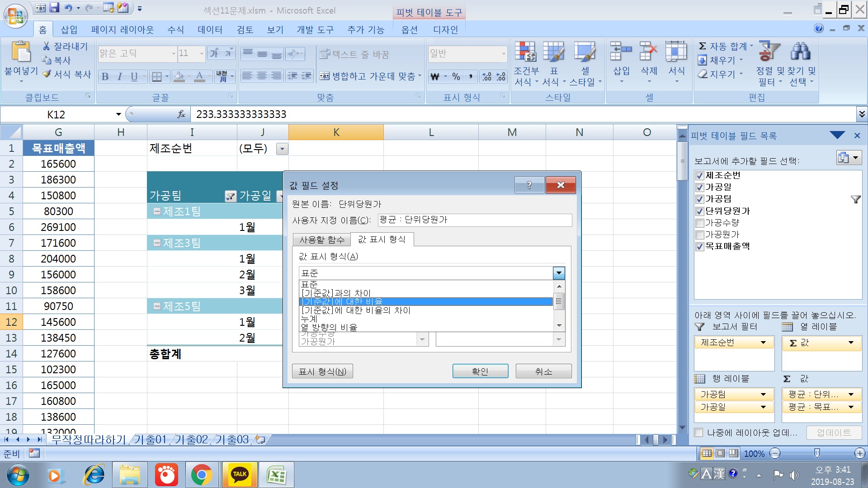Check the 가공수량 field checkbox
Screen dimensions: 868x488
pyautogui.click(x=700, y=223)
